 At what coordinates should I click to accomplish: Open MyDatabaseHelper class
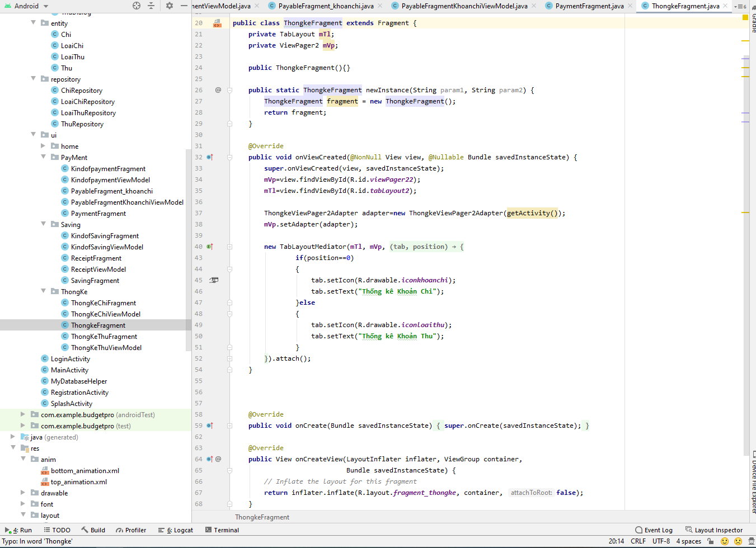79,381
